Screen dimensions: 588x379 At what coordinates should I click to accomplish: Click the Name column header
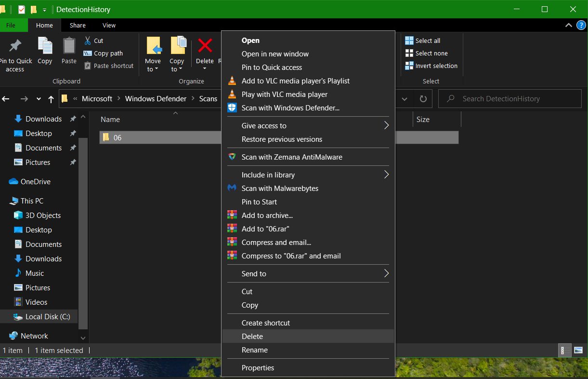tap(110, 120)
